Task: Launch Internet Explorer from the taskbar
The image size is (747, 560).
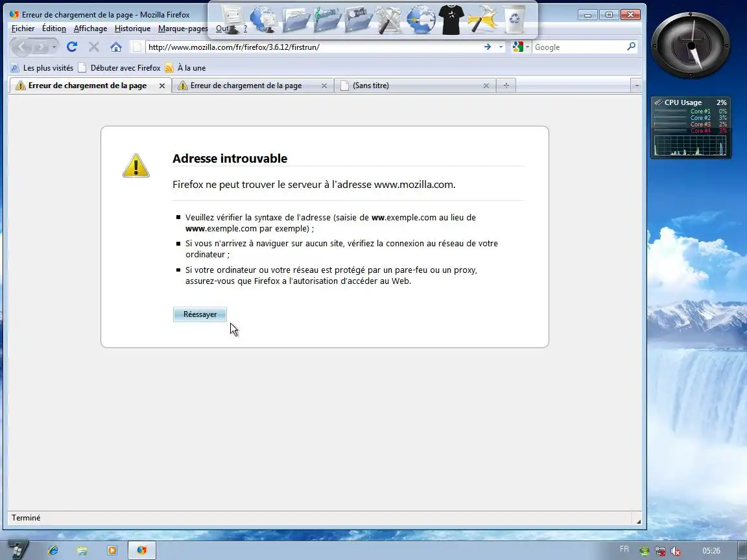Action: (x=53, y=550)
